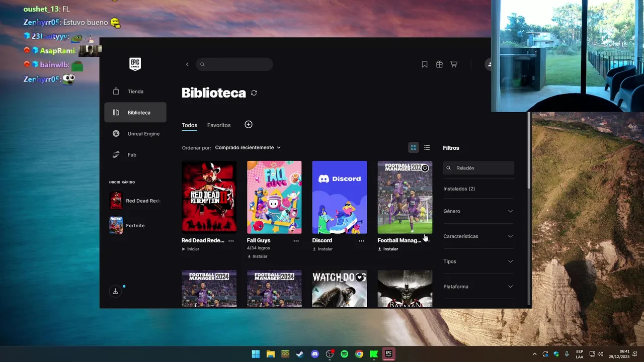This screenshot has width=644, height=362.
Task: Open the Windows Start button
Action: click(x=256, y=354)
